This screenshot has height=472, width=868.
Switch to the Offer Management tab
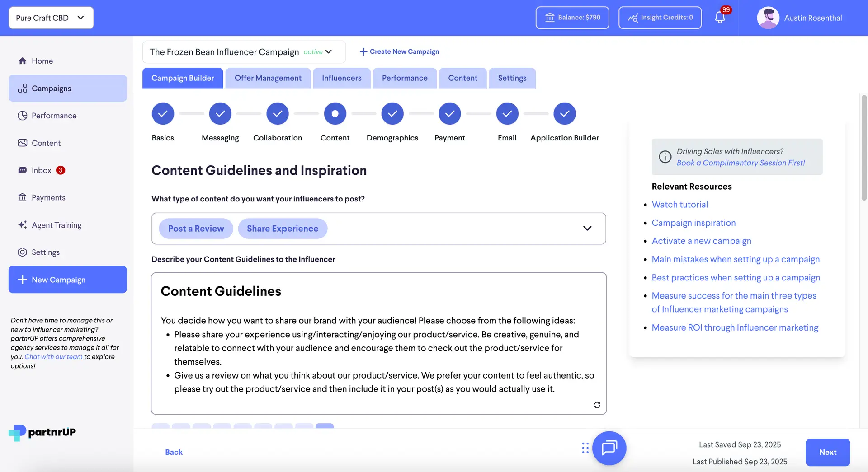(268, 78)
